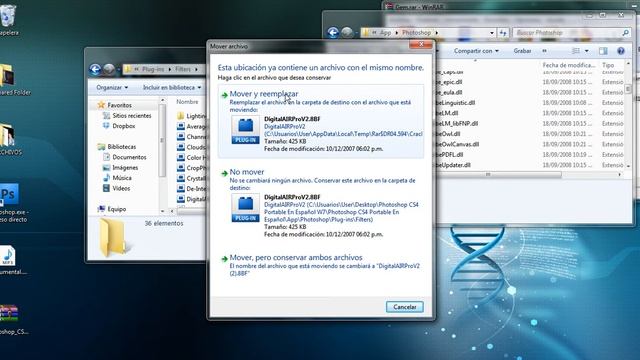
Task: Select Favoritos in navigation pane
Action: [119, 105]
